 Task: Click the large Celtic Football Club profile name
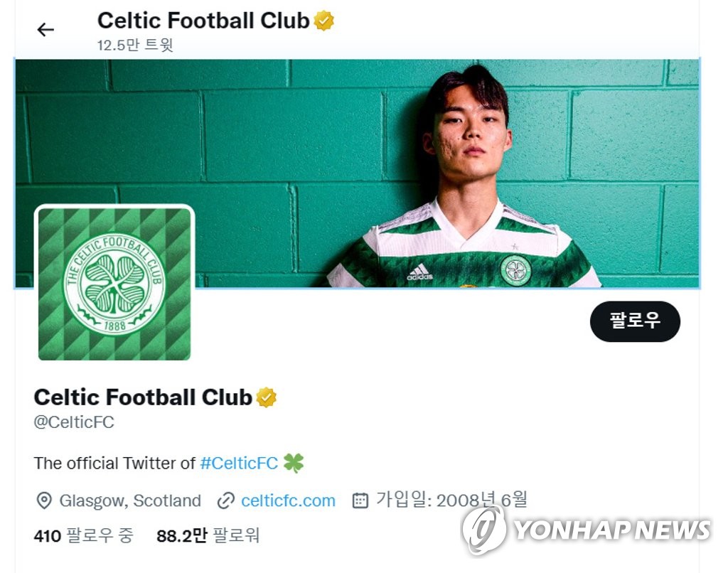tap(143, 397)
